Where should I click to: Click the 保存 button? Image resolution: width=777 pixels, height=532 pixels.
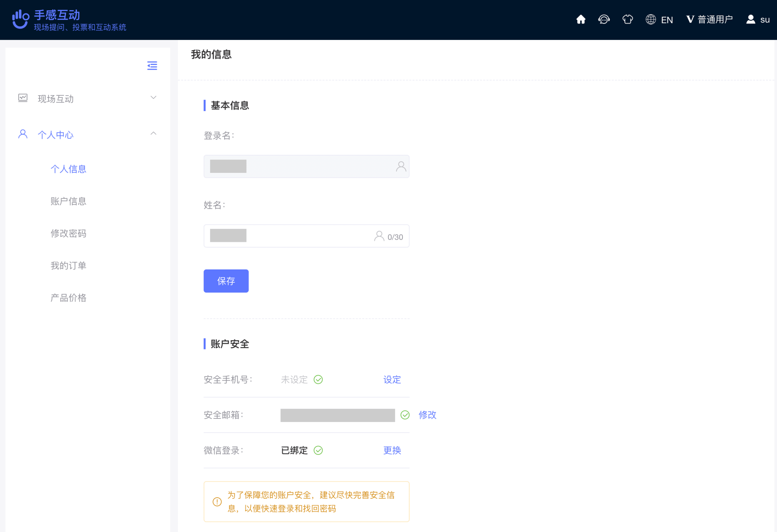[226, 281]
